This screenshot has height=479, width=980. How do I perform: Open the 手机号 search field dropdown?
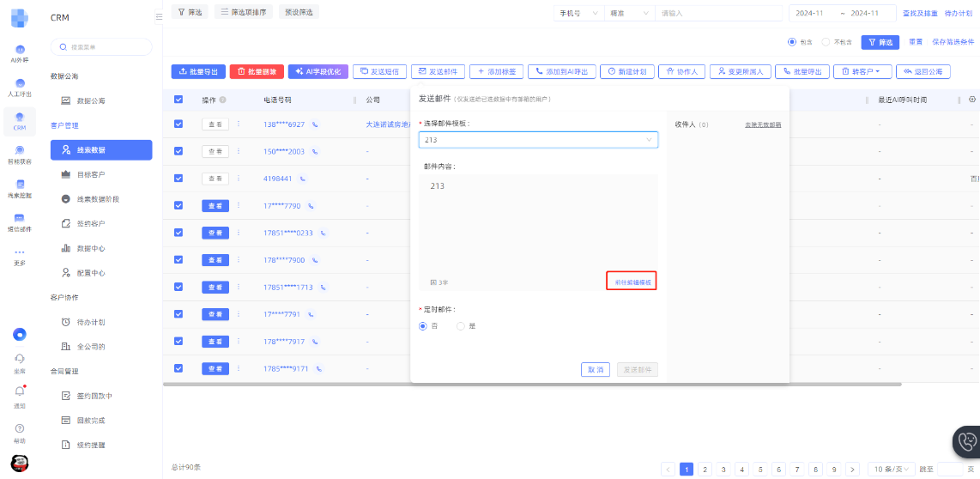[579, 14]
